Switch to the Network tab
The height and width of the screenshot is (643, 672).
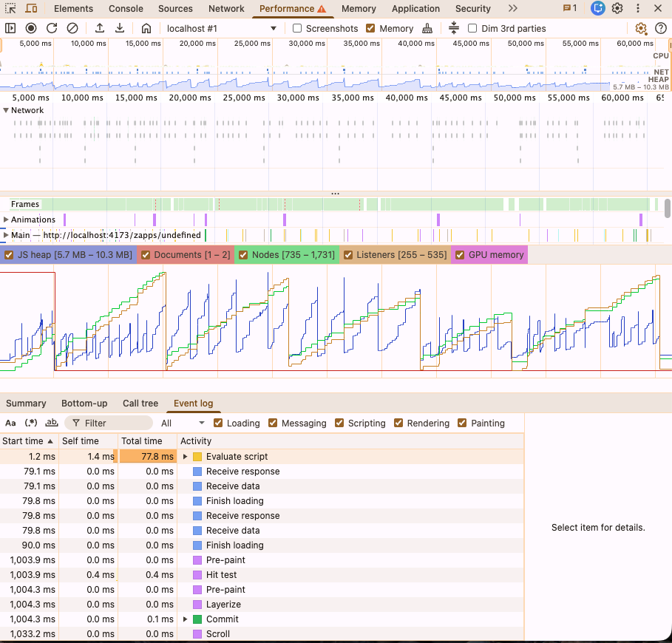(226, 9)
